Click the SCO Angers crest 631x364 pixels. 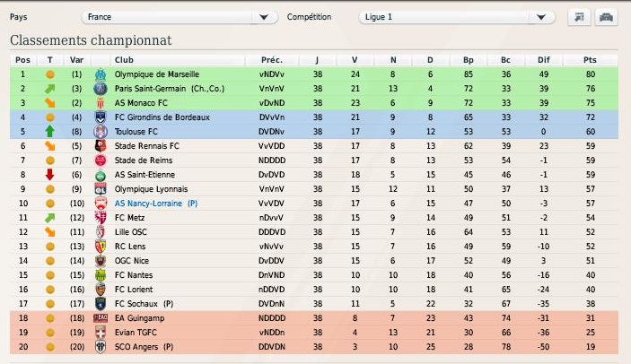click(x=101, y=347)
